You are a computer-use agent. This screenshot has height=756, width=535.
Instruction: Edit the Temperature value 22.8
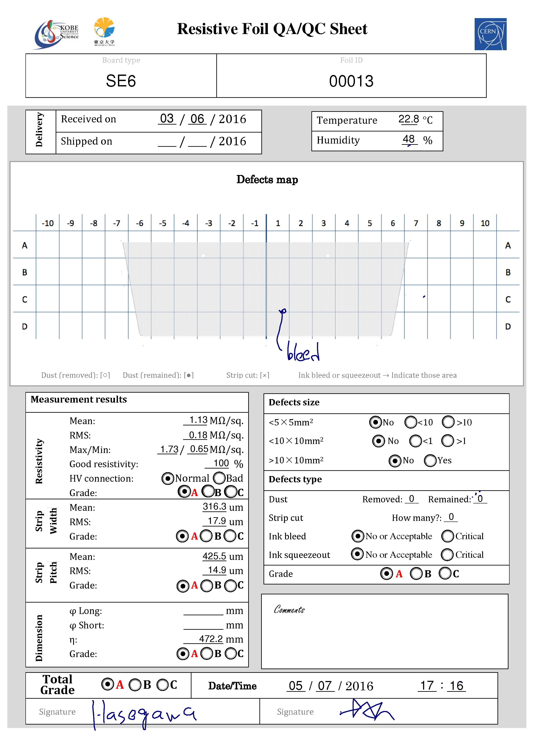(408, 119)
